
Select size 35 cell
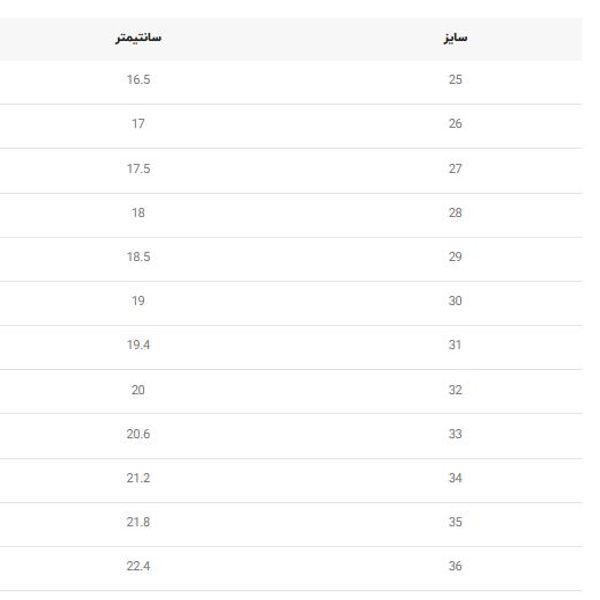click(455, 522)
